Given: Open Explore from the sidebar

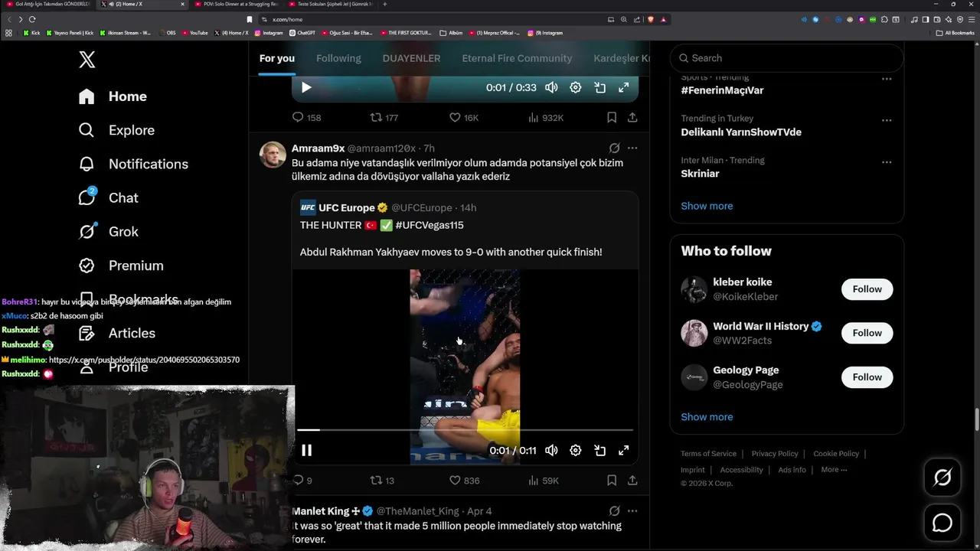Looking at the screenshot, I should [116, 130].
